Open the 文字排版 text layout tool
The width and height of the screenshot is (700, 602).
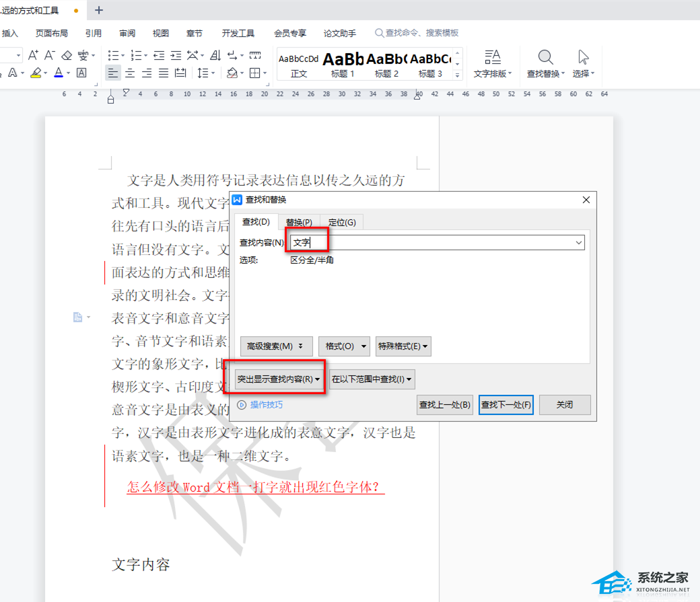(493, 64)
